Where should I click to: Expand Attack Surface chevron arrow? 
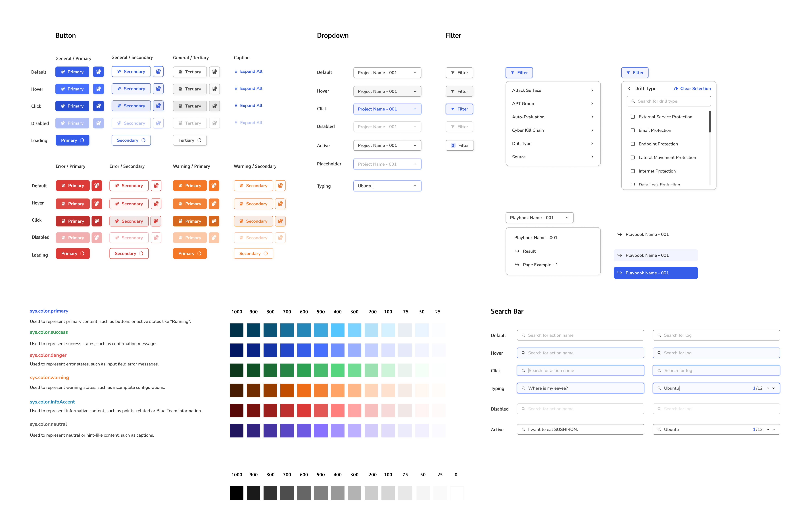coord(592,90)
